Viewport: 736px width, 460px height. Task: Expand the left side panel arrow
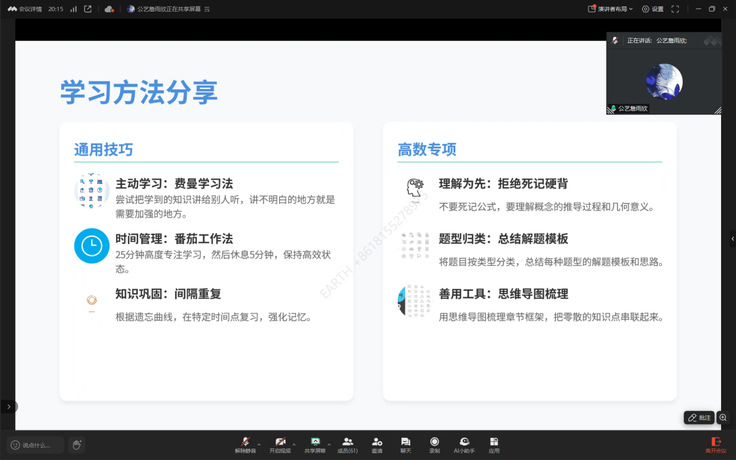coord(8,406)
